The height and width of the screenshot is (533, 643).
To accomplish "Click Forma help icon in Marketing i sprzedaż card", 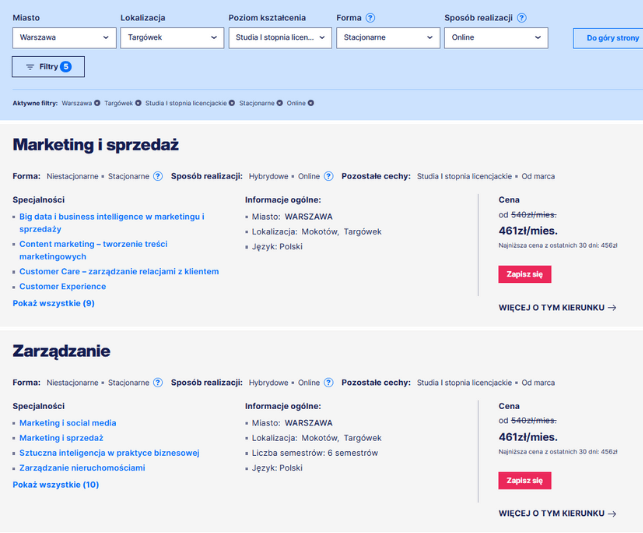I will 158,176.
